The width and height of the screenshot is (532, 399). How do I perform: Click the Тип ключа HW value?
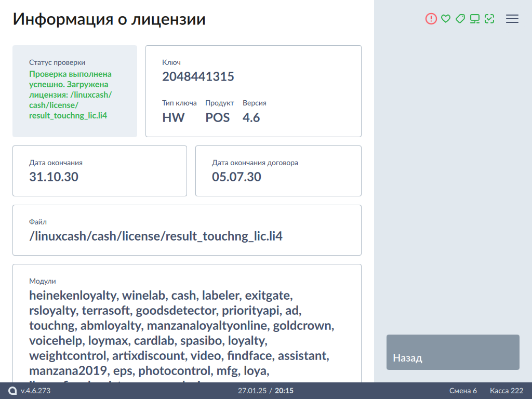pos(174,117)
